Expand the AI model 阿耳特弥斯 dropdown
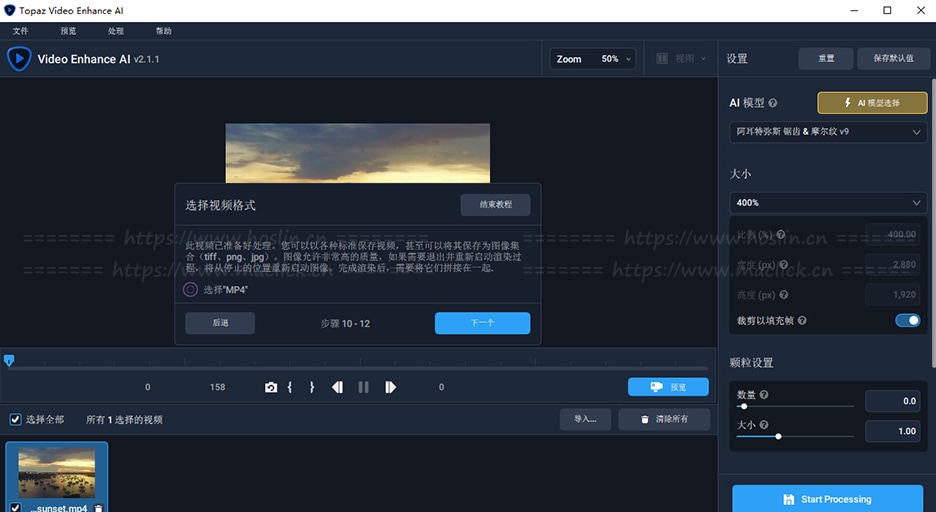The height and width of the screenshot is (512, 936). [x=828, y=132]
